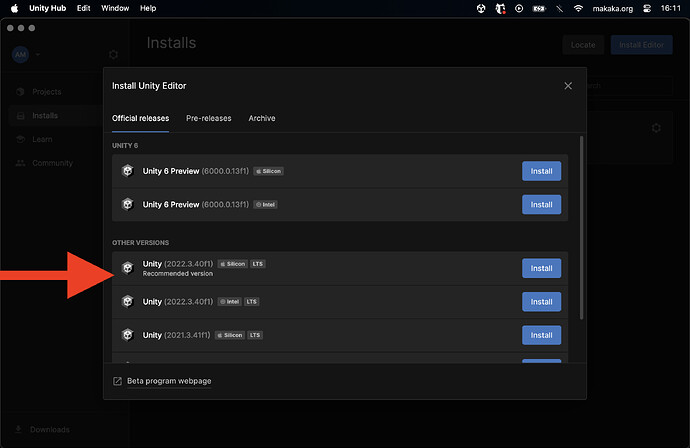Open Unity Hub icon in macOS menu bar
The width and height of the screenshot is (690, 448).
[x=481, y=8]
